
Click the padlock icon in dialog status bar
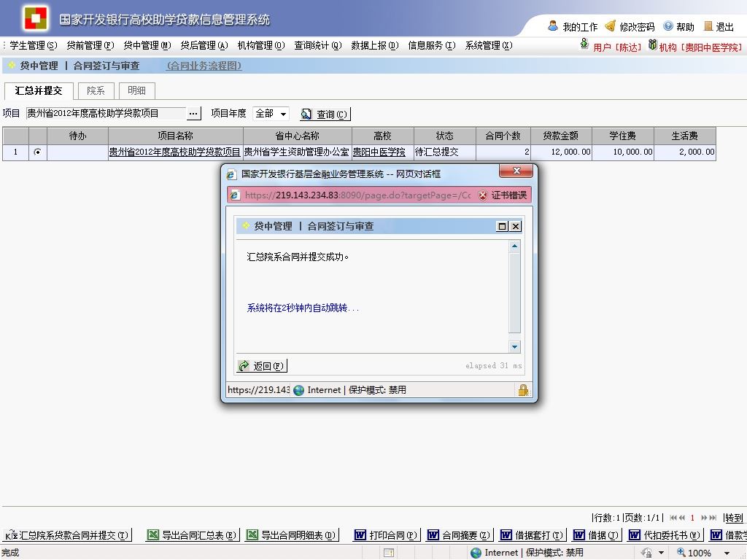[x=523, y=390]
